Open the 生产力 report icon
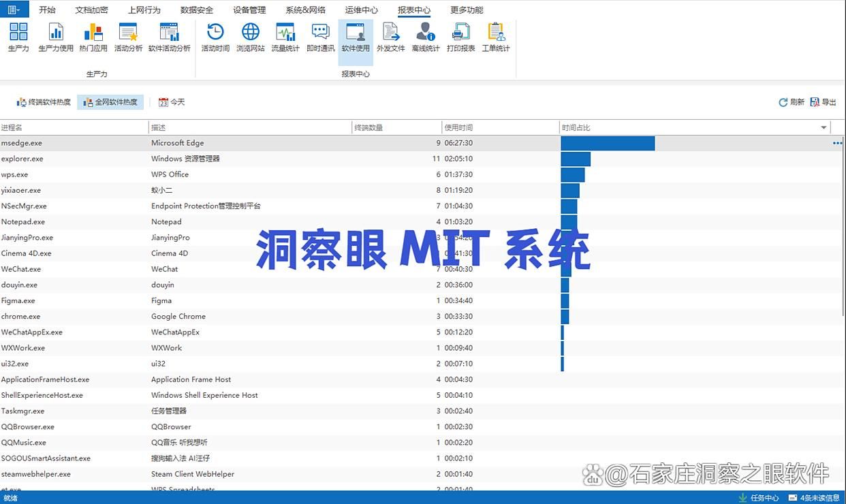Image resolution: width=846 pixels, height=504 pixels. click(x=18, y=37)
